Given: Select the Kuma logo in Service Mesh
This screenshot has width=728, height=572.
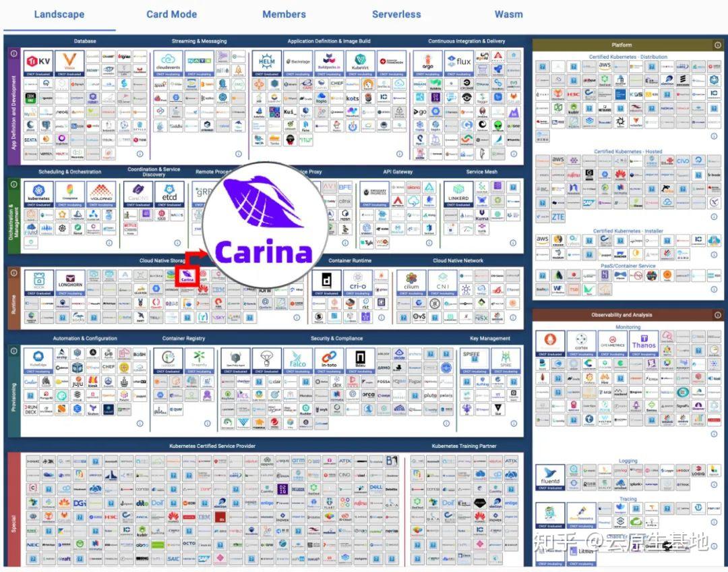Looking at the screenshot, I should [482, 215].
